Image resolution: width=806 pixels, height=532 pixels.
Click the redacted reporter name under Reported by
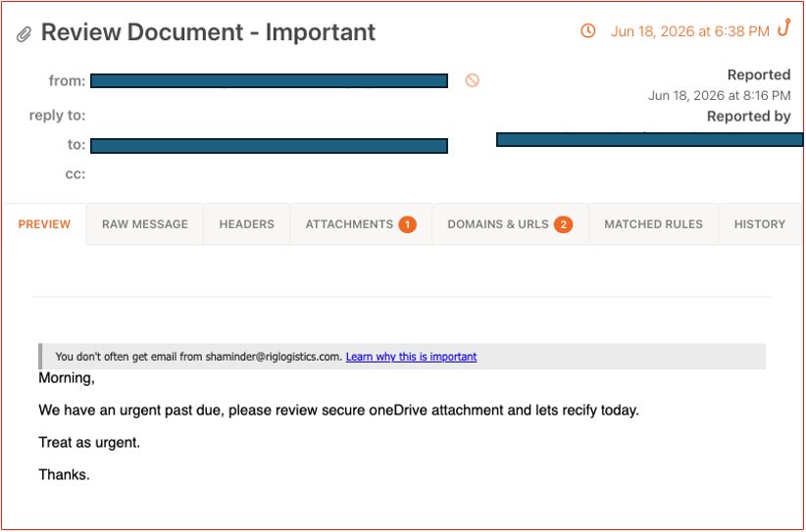(649, 139)
